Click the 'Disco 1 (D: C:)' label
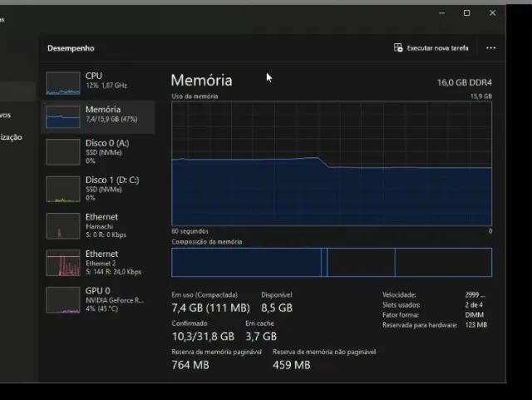The height and width of the screenshot is (400, 532). click(112, 180)
